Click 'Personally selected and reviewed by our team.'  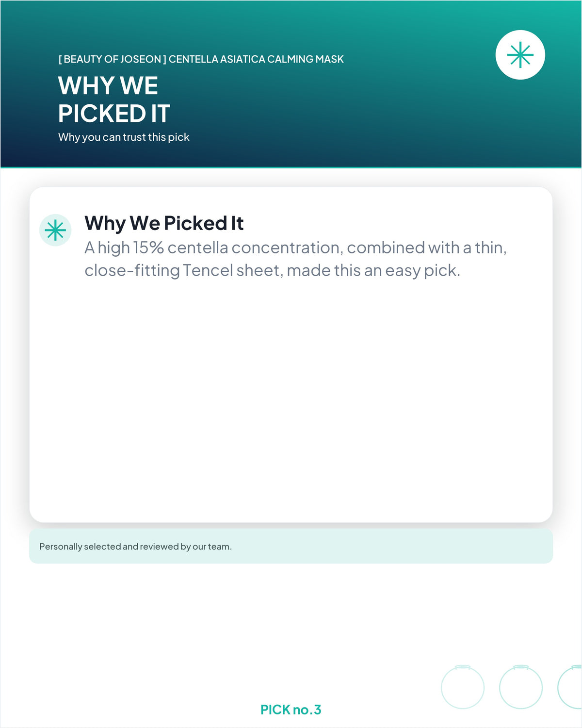click(x=135, y=546)
